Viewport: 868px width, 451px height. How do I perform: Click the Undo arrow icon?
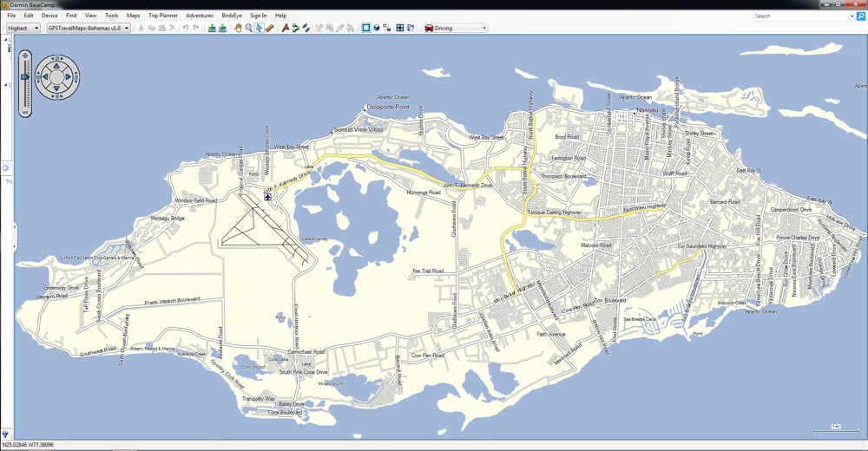pyautogui.click(x=186, y=28)
